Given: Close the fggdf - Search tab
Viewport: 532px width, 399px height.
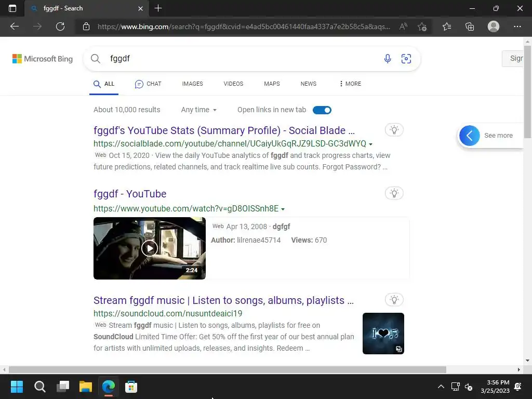Looking at the screenshot, I should click(x=140, y=8).
